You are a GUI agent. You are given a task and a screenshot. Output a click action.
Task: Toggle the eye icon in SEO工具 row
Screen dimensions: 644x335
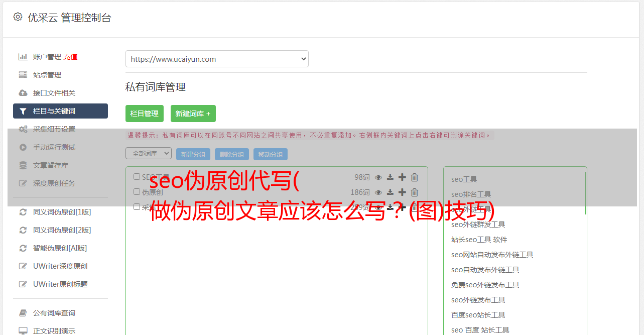[378, 177]
